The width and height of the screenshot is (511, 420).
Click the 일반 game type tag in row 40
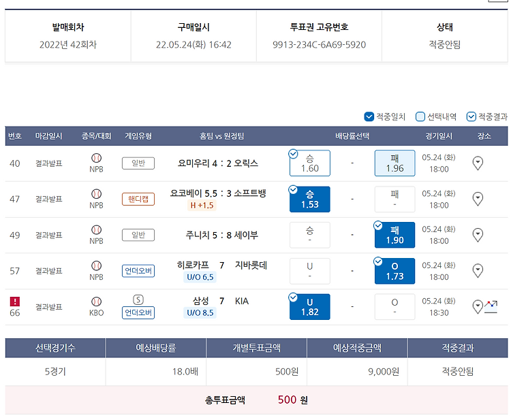(x=138, y=163)
